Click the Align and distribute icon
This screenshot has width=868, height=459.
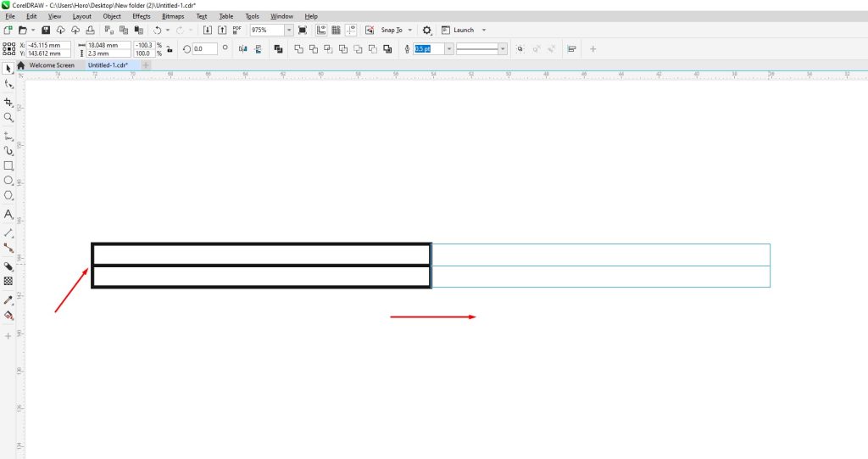point(572,48)
